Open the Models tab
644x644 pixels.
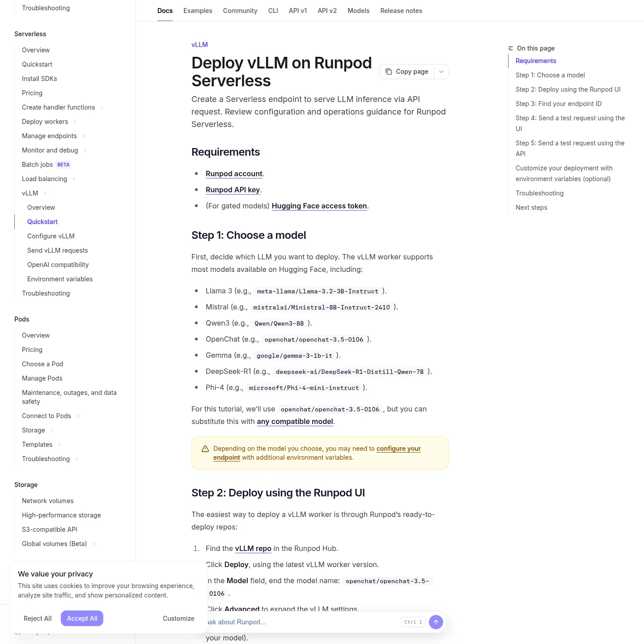[x=359, y=11]
